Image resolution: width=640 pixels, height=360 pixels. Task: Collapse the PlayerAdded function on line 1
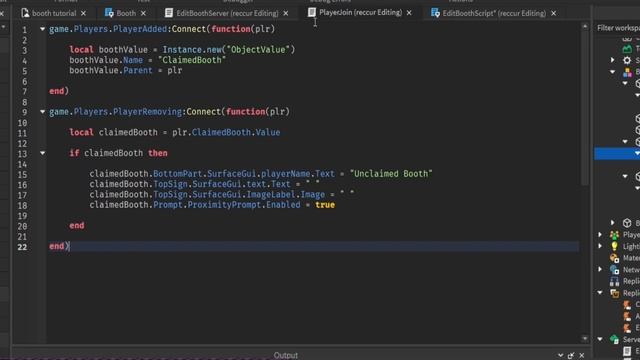tap(42, 29)
